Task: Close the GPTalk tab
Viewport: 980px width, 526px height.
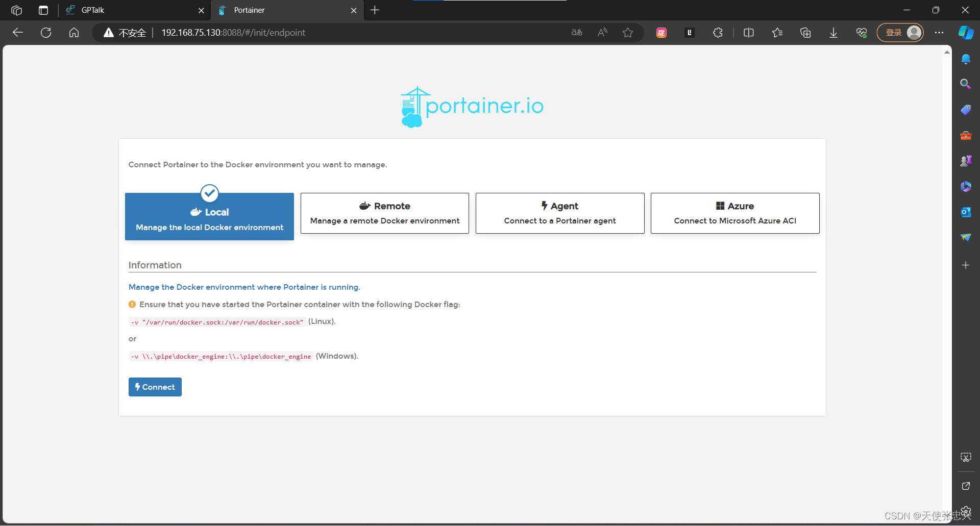Action: click(201, 10)
